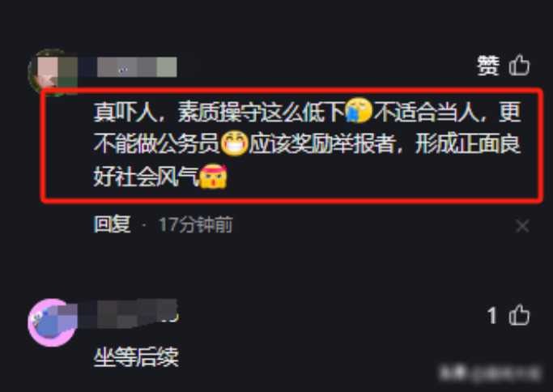The image size is (553, 392).
Task: Open the second commenter's purple avatar
Action: pyautogui.click(x=52, y=322)
